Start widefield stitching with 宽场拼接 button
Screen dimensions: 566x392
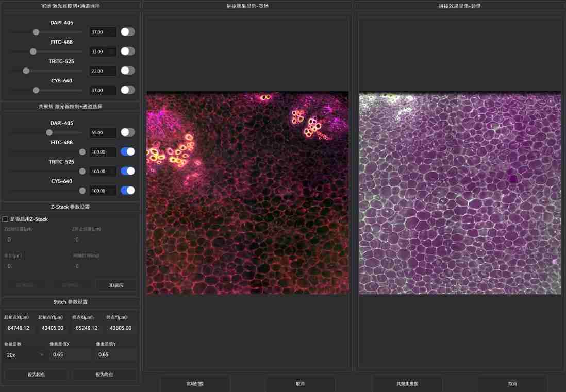click(194, 384)
